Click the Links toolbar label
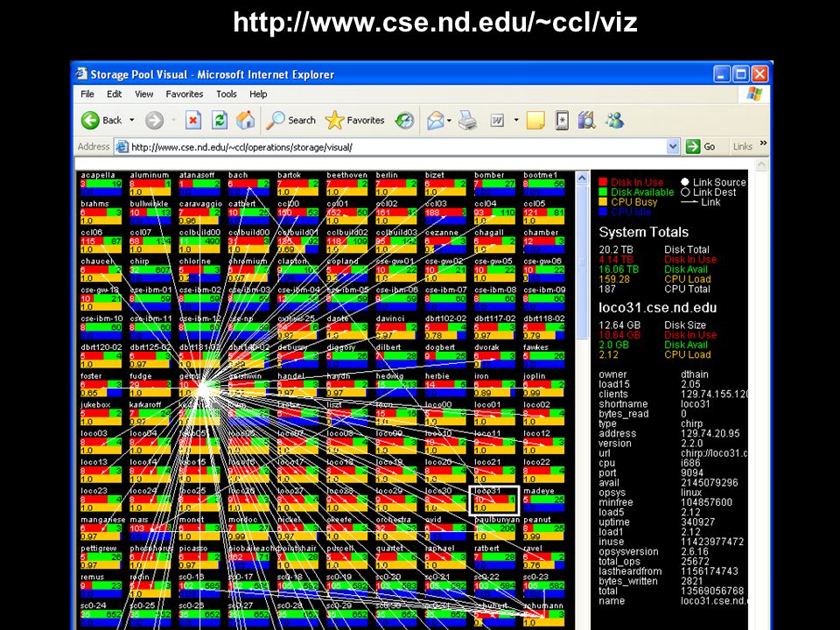The width and height of the screenshot is (840, 630). [x=743, y=146]
